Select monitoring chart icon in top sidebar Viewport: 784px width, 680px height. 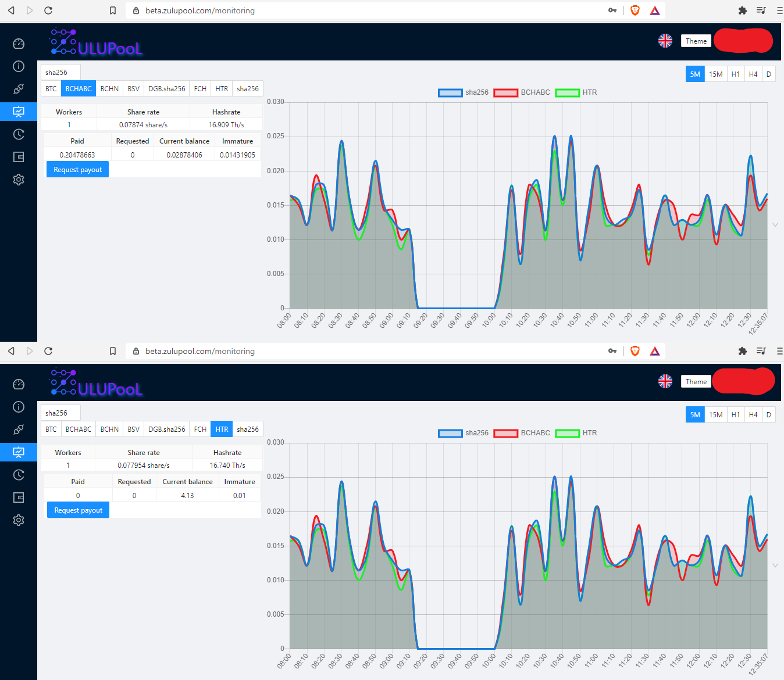[19, 112]
